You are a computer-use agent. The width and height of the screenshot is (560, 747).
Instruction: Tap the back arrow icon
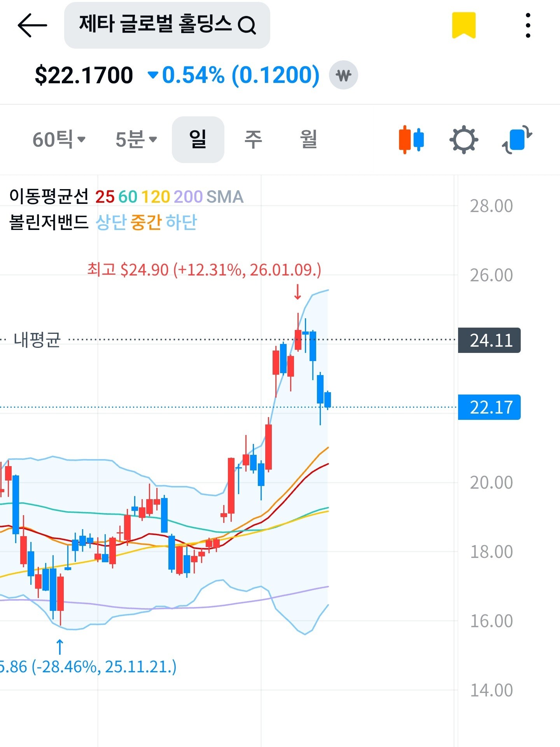tap(32, 25)
